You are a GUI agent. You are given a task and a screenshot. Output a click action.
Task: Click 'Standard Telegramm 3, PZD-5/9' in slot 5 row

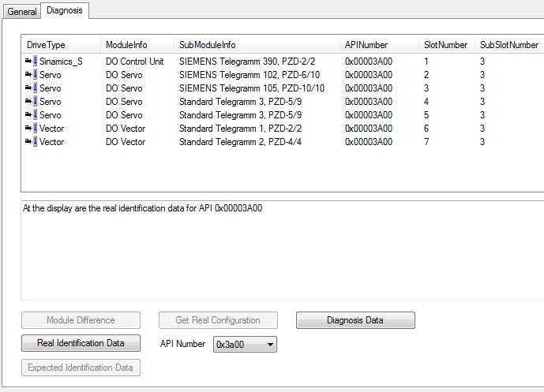pos(241,114)
